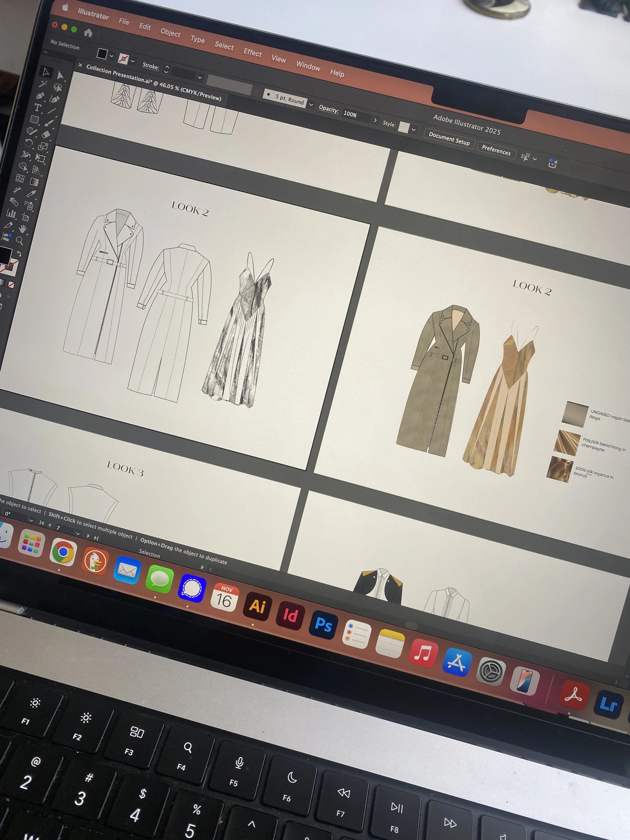Select the Artboard tool
630x840 pixels.
(x=25, y=217)
